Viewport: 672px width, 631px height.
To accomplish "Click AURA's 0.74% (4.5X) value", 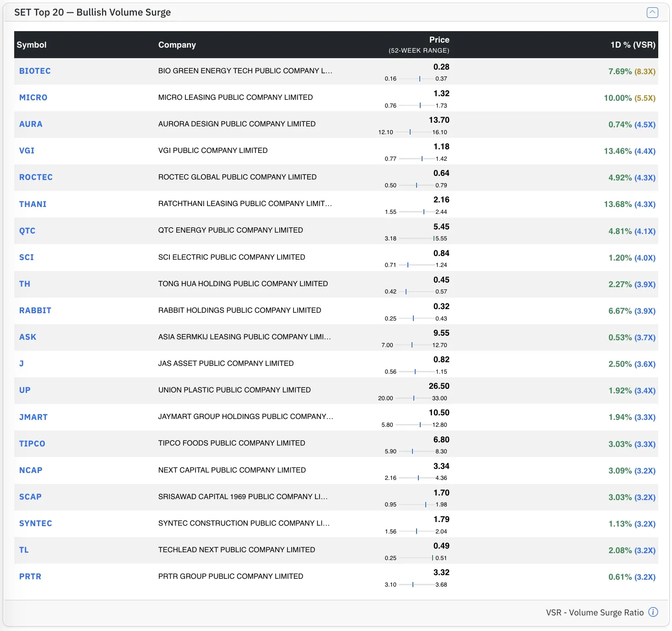I will coord(632,125).
